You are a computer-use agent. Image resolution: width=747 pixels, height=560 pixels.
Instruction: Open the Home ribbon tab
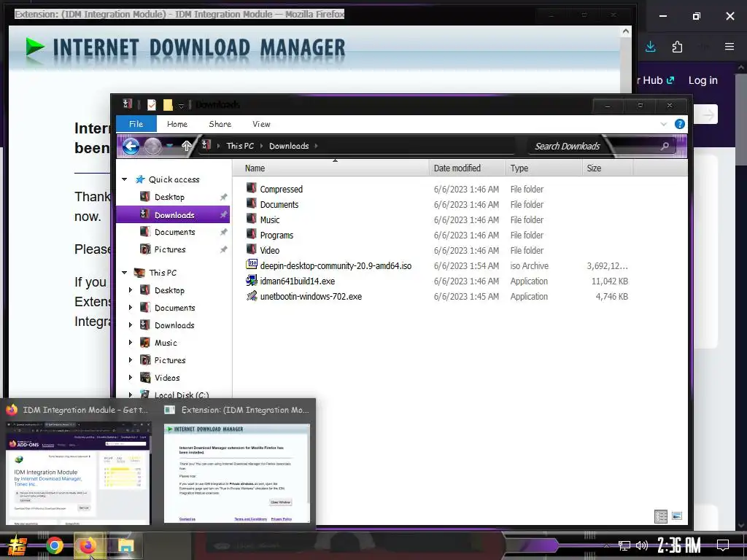[x=177, y=124]
